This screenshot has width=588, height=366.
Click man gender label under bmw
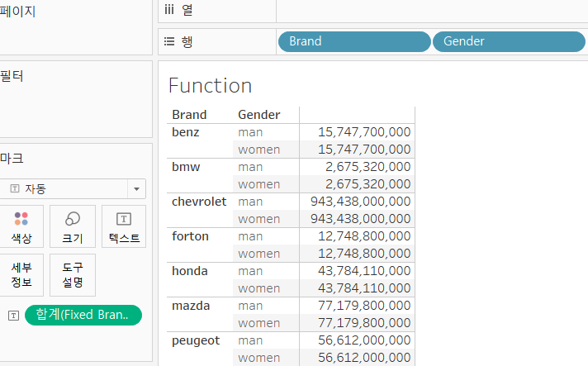point(250,167)
